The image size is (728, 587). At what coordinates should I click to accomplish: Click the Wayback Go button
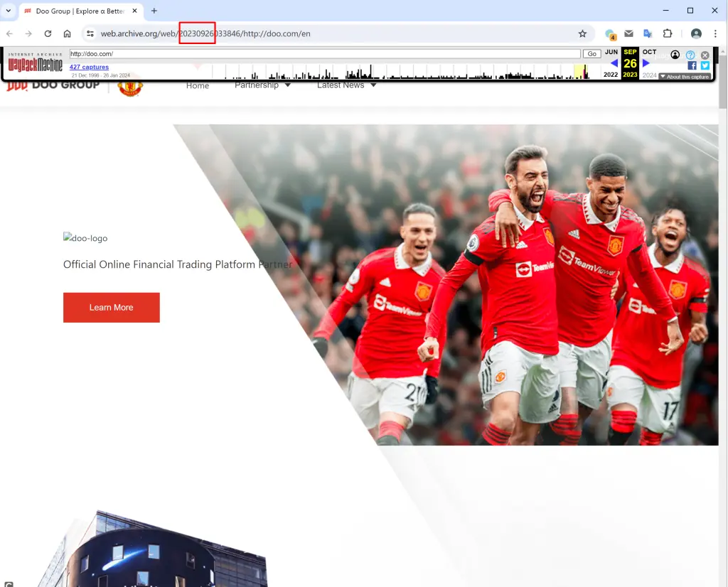pyautogui.click(x=592, y=54)
